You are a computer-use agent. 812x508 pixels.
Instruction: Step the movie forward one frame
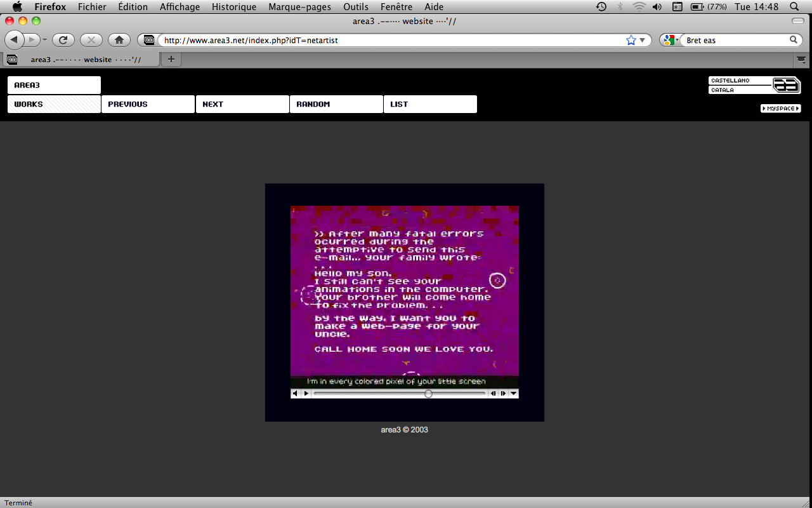pyautogui.click(x=503, y=394)
